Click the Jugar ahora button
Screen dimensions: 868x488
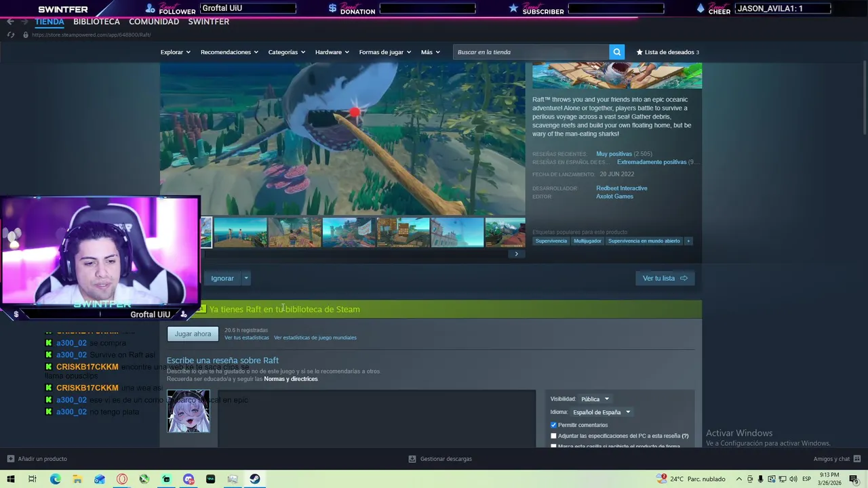(193, 333)
